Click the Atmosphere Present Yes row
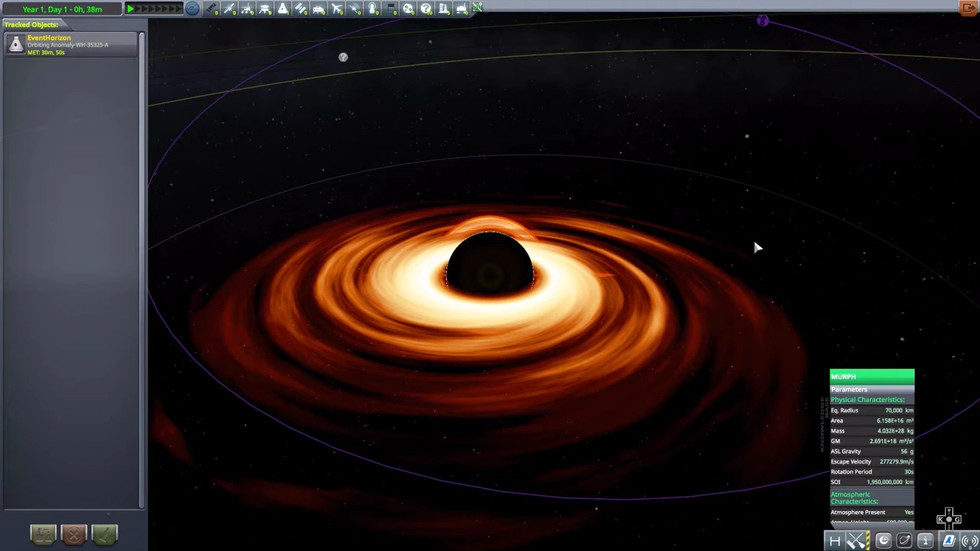The width and height of the screenshot is (980, 551). coord(872,512)
